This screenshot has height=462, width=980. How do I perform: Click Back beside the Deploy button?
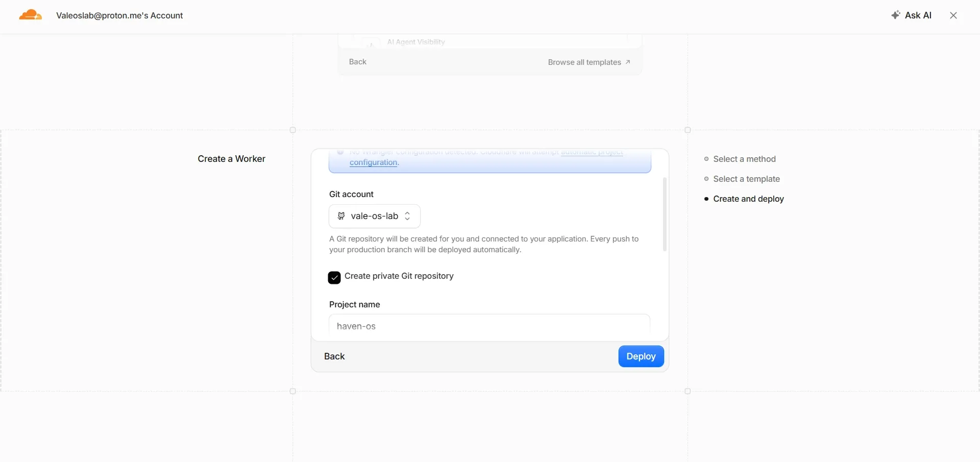(x=334, y=356)
